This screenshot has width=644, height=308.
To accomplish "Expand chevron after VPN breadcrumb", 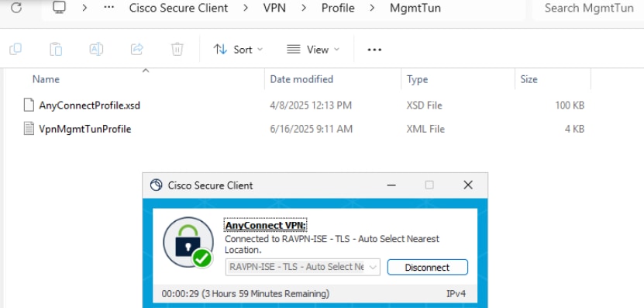I will (x=304, y=8).
